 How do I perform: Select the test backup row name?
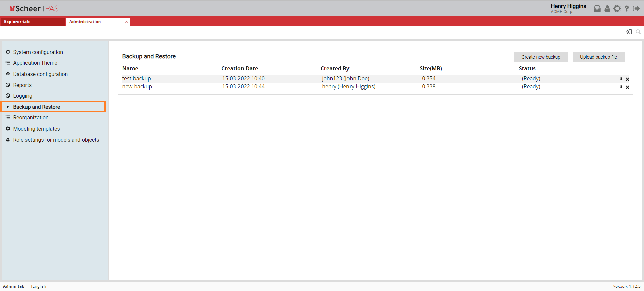click(x=137, y=78)
